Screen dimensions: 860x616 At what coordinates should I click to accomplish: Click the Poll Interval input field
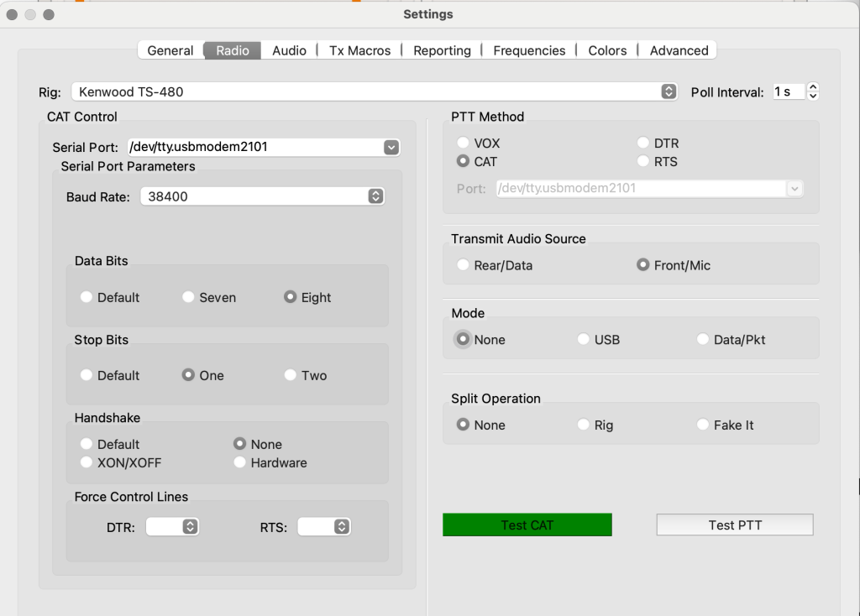[788, 91]
